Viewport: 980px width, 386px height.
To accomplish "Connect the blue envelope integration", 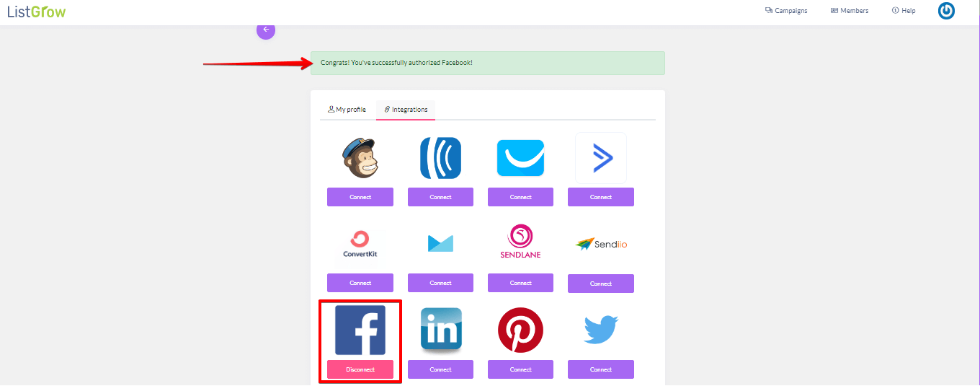I will (440, 283).
